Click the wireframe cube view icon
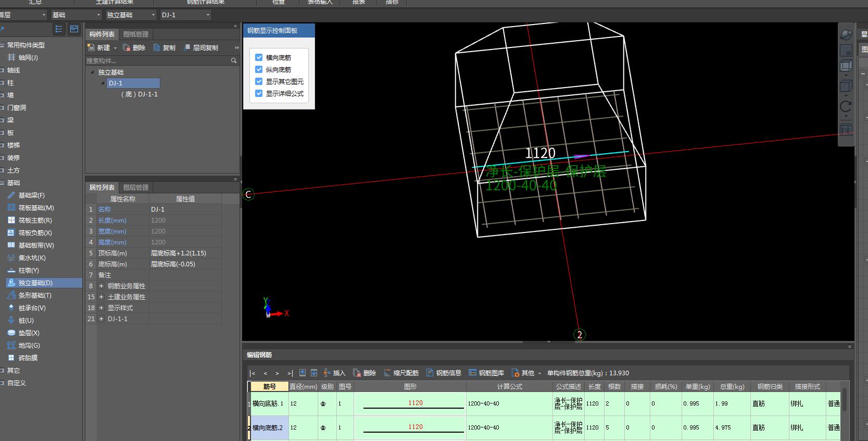The width and height of the screenshot is (868, 441). [x=846, y=66]
